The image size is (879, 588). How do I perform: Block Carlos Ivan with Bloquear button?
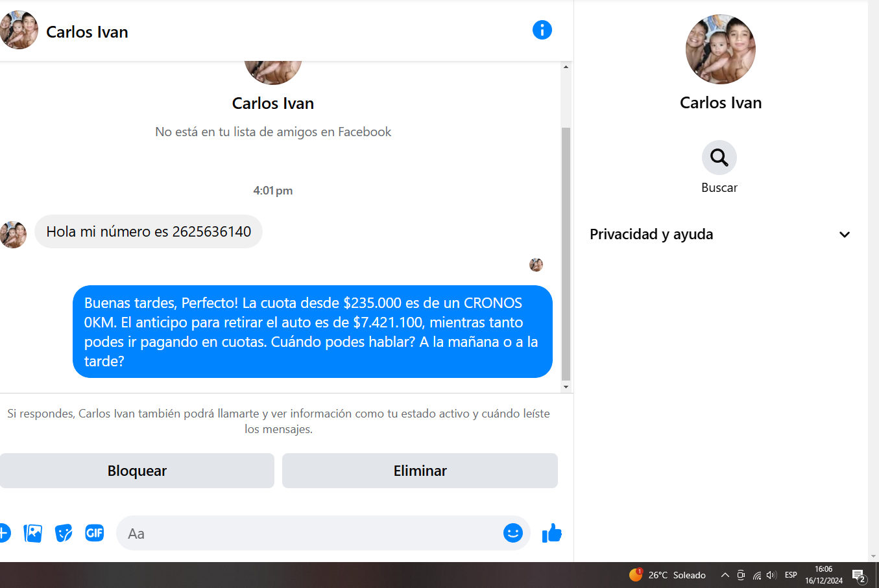pos(137,471)
